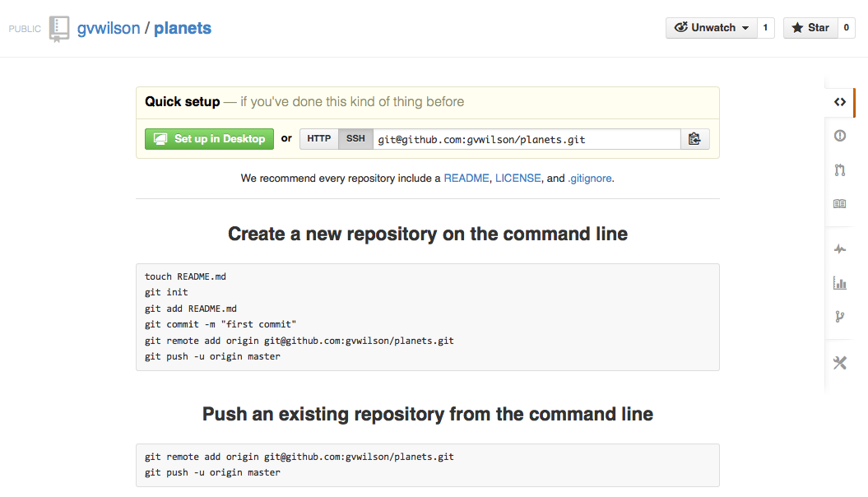Click 'Push an existing repository from the command line' heading
The width and height of the screenshot is (868, 497).
click(427, 414)
